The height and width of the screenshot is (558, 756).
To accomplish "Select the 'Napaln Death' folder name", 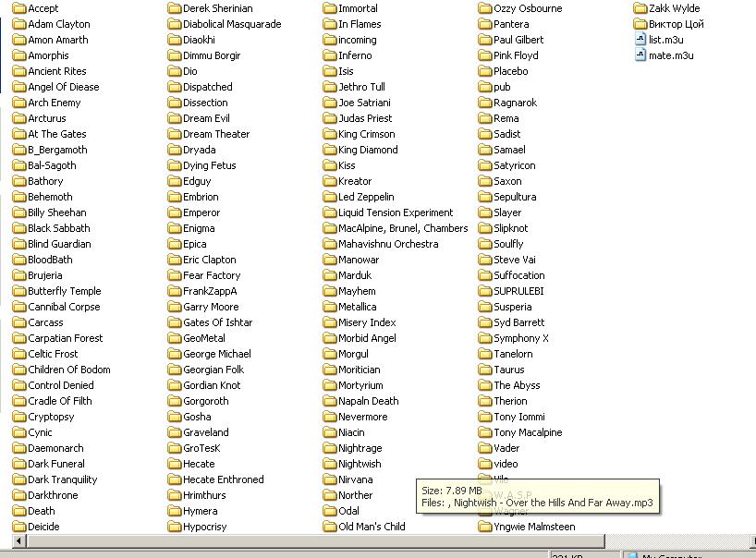I will (369, 401).
